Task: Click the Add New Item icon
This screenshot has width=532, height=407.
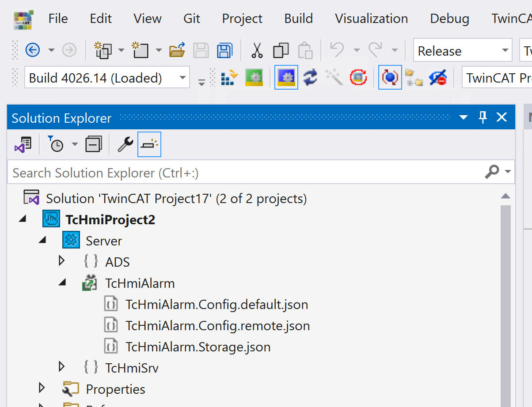Action: pos(141,50)
